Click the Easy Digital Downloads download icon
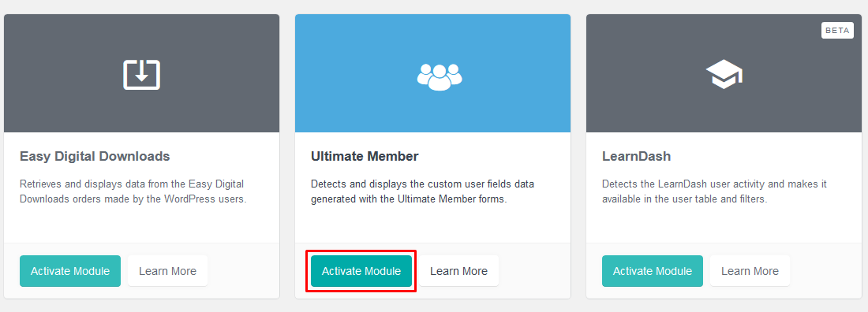The height and width of the screenshot is (312, 868). pyautogui.click(x=141, y=74)
